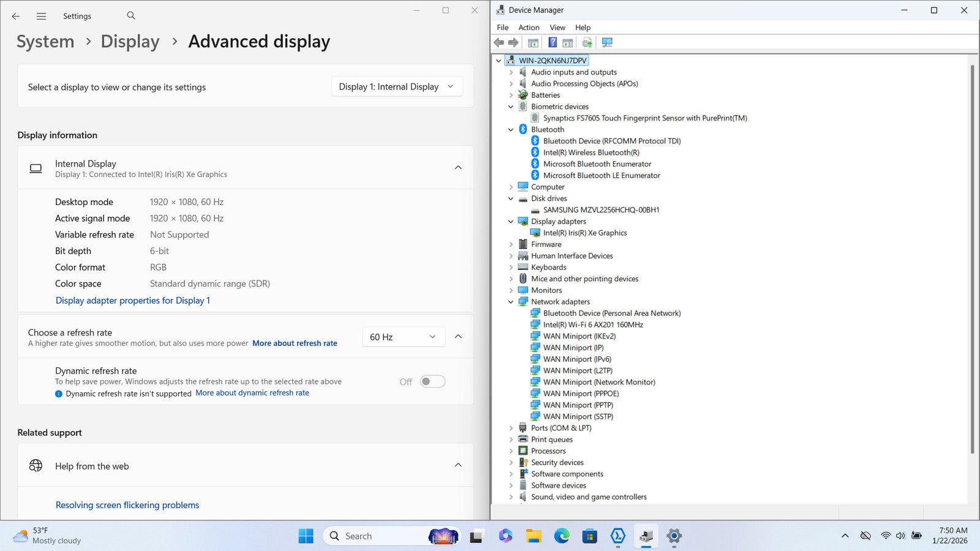Open the 60 Hz refresh rate dropdown
Viewport: 980px width, 551px height.
[402, 337]
